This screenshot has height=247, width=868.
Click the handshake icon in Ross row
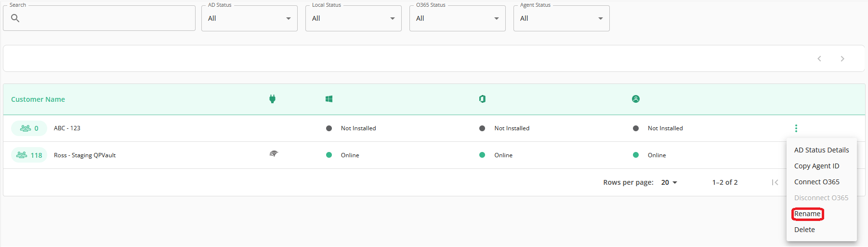274,154
